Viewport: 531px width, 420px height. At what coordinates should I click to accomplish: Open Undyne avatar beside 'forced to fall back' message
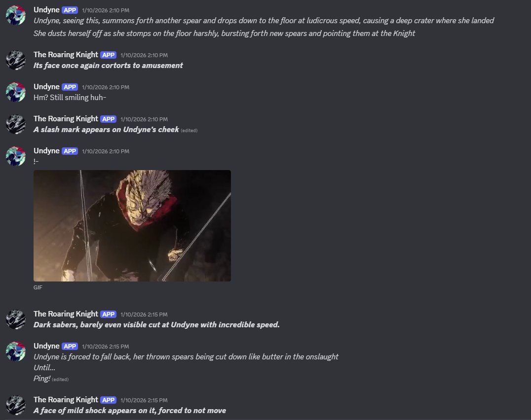(x=16, y=351)
